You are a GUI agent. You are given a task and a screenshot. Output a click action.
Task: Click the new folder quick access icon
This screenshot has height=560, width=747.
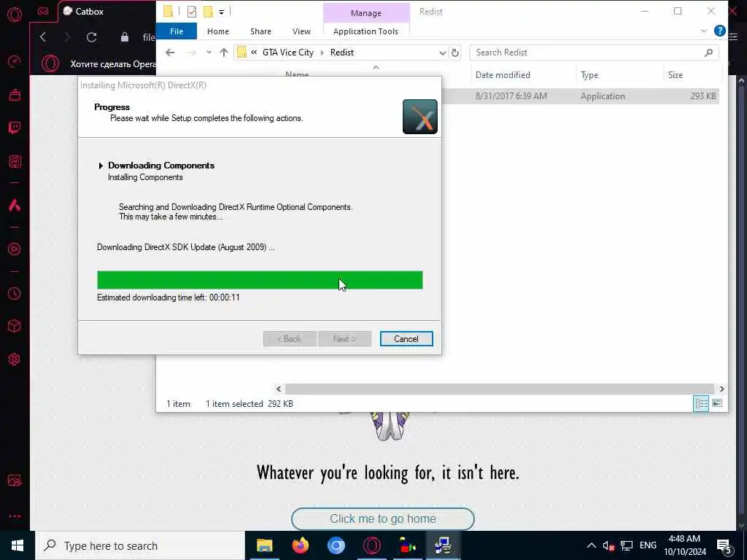click(208, 12)
